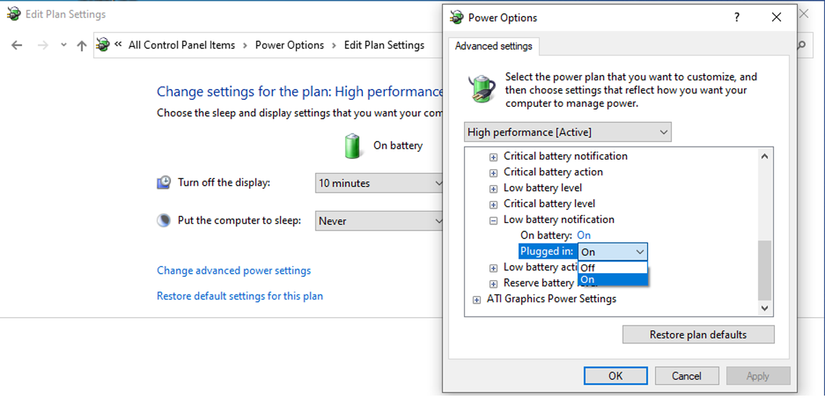Click the green battery icon above On battery
Image resolution: width=825 pixels, height=413 pixels.
pos(353,146)
